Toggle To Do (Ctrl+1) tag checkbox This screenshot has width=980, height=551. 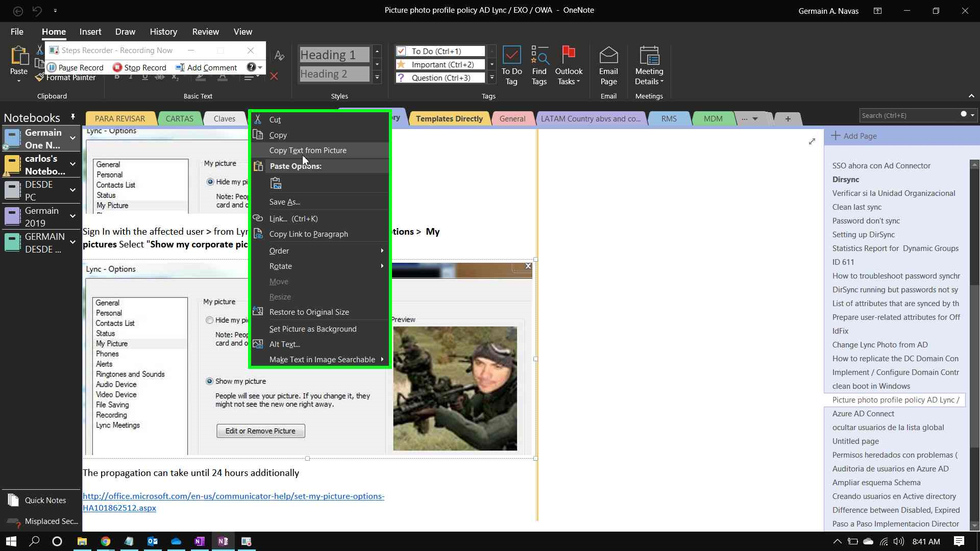401,51
